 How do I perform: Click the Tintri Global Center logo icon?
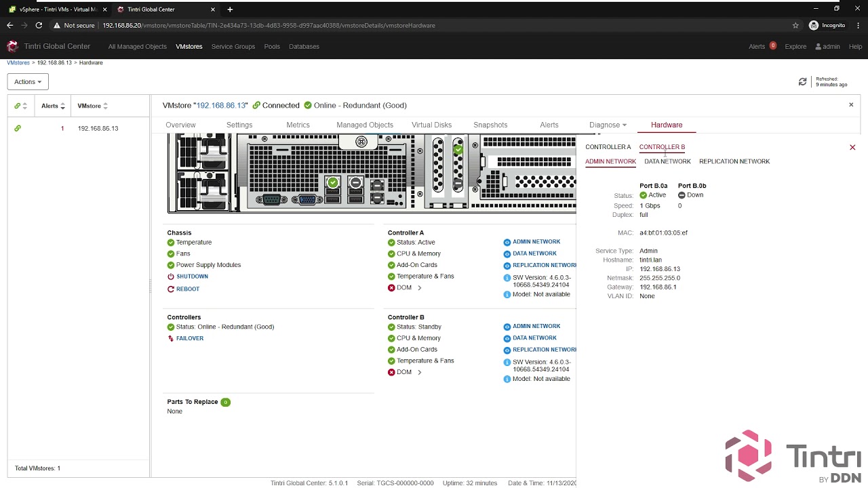pos(12,46)
